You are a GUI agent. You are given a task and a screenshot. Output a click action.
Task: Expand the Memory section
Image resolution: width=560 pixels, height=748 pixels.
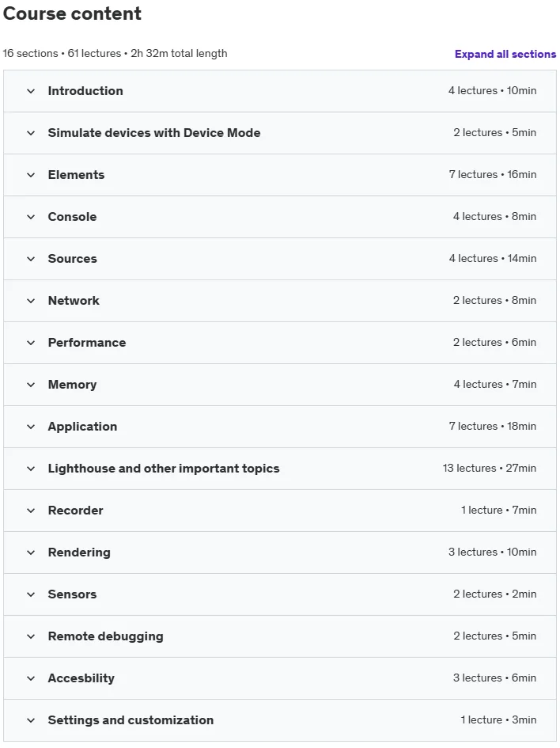click(x=280, y=385)
